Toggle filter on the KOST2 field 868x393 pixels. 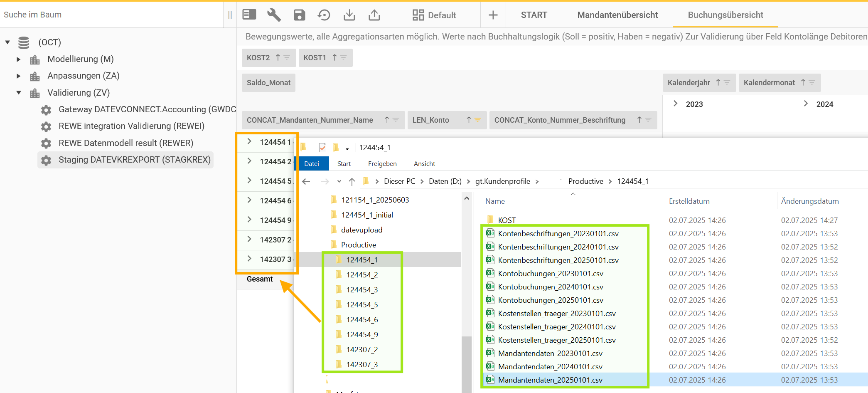click(287, 58)
